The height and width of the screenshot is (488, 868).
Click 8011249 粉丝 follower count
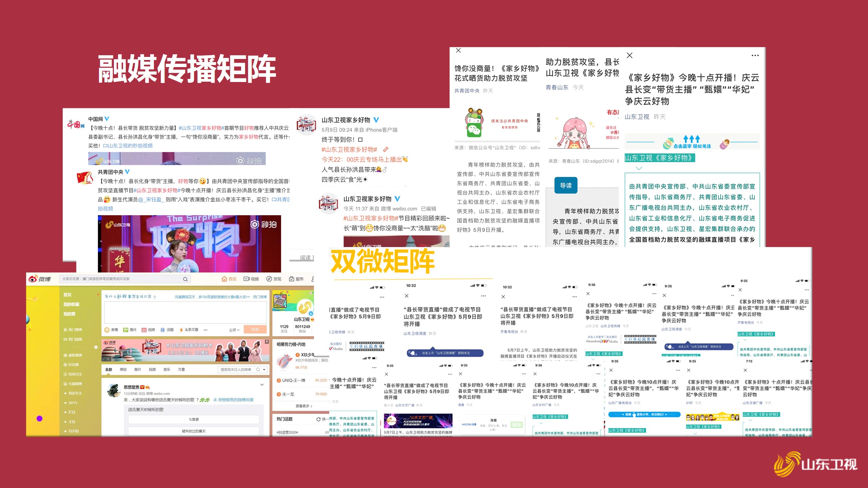click(302, 329)
